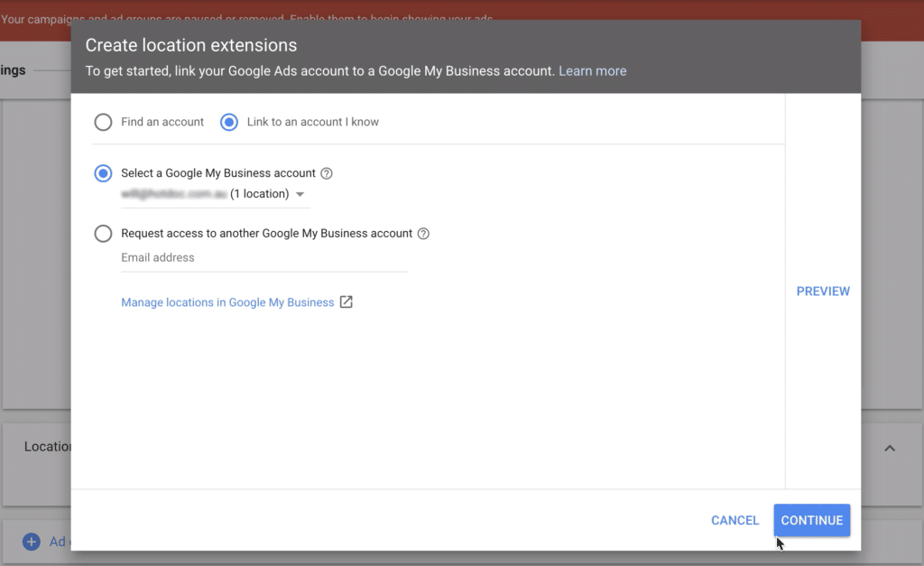Click the Cancel button
Image resolution: width=924 pixels, height=566 pixels.
pyautogui.click(x=735, y=521)
